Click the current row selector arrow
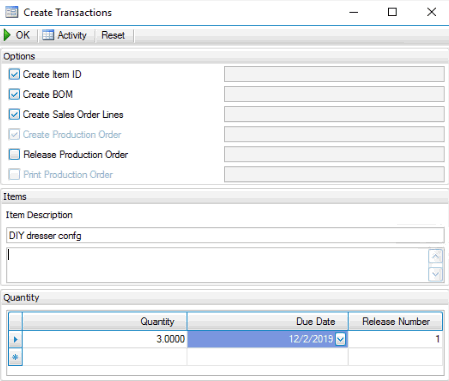 15,339
